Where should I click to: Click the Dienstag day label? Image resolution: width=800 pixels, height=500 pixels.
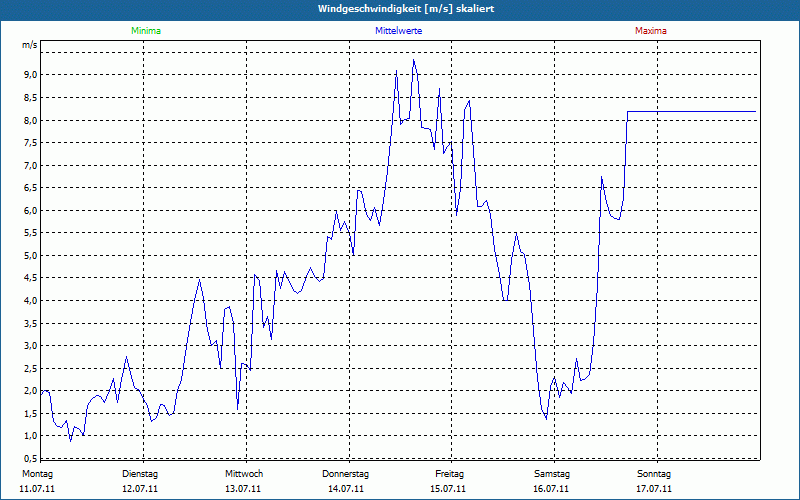[x=140, y=474]
